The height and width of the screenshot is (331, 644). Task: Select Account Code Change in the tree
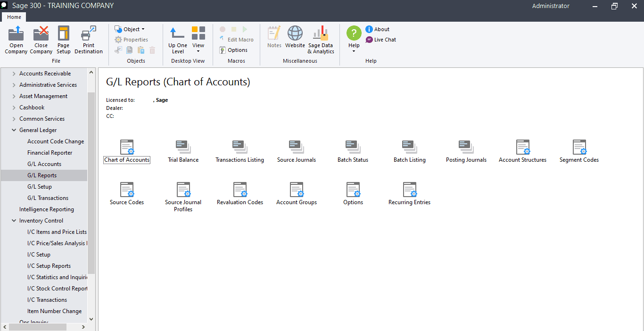pos(56,141)
